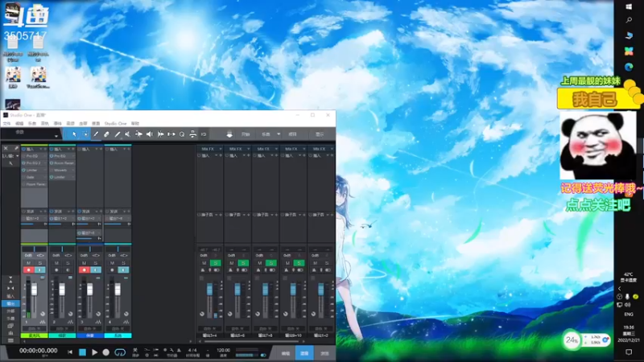Select the Arrow tool in Studio One toolbar

coord(74,134)
